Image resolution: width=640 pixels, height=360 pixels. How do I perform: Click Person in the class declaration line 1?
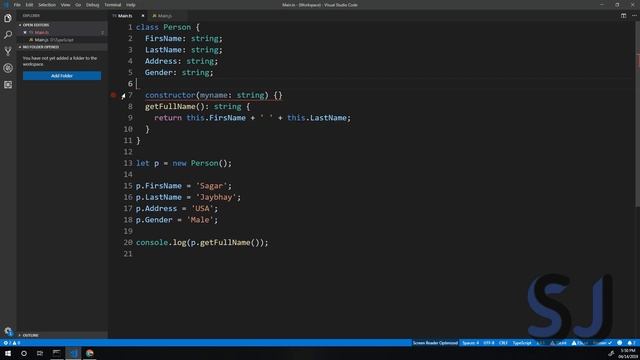pyautogui.click(x=177, y=27)
